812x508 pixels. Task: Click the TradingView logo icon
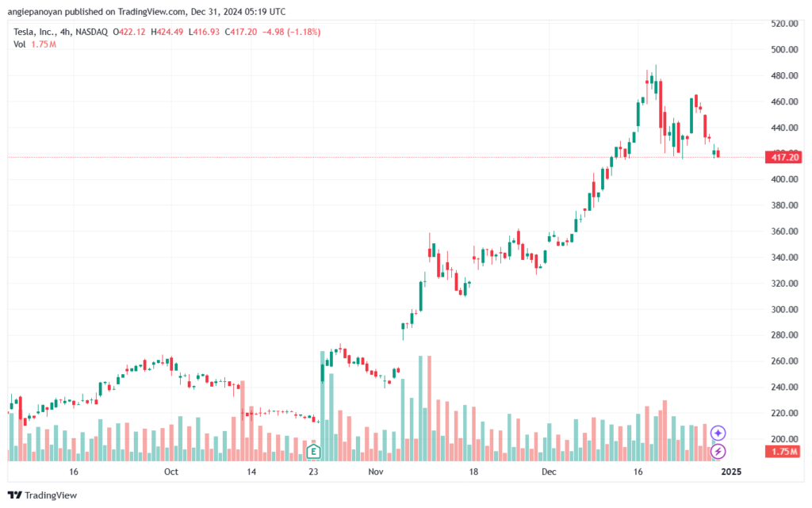click(x=14, y=495)
